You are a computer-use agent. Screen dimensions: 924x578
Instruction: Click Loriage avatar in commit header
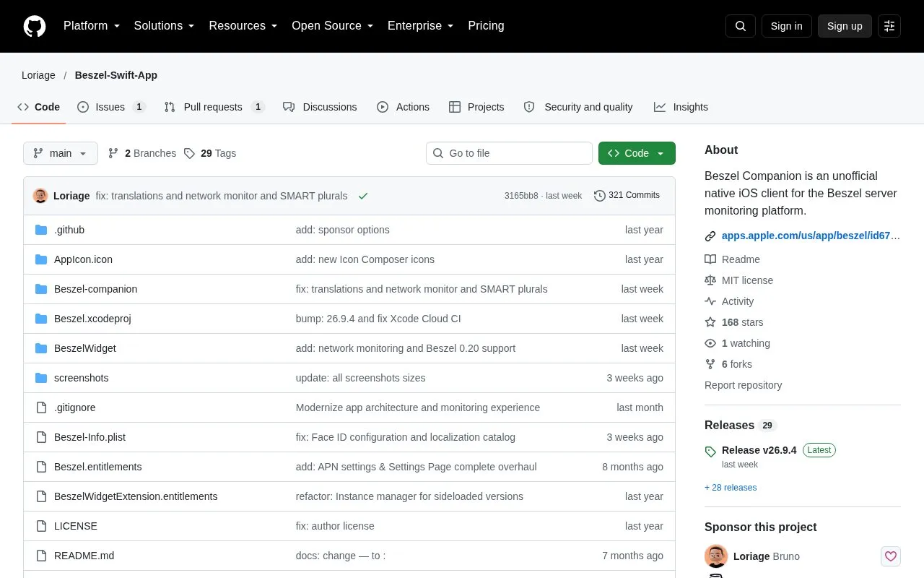[x=40, y=196]
